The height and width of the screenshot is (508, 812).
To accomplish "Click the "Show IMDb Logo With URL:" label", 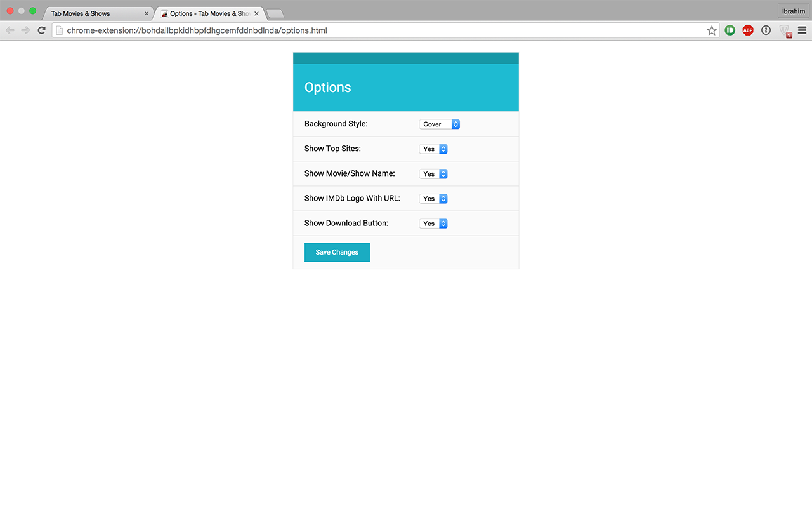I will click(352, 198).
